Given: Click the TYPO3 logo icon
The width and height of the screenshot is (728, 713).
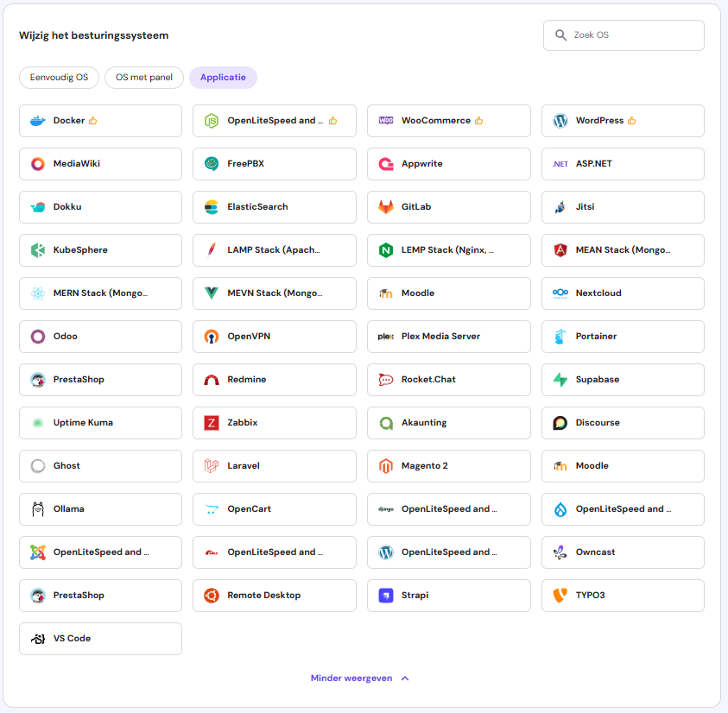Looking at the screenshot, I should pos(560,596).
